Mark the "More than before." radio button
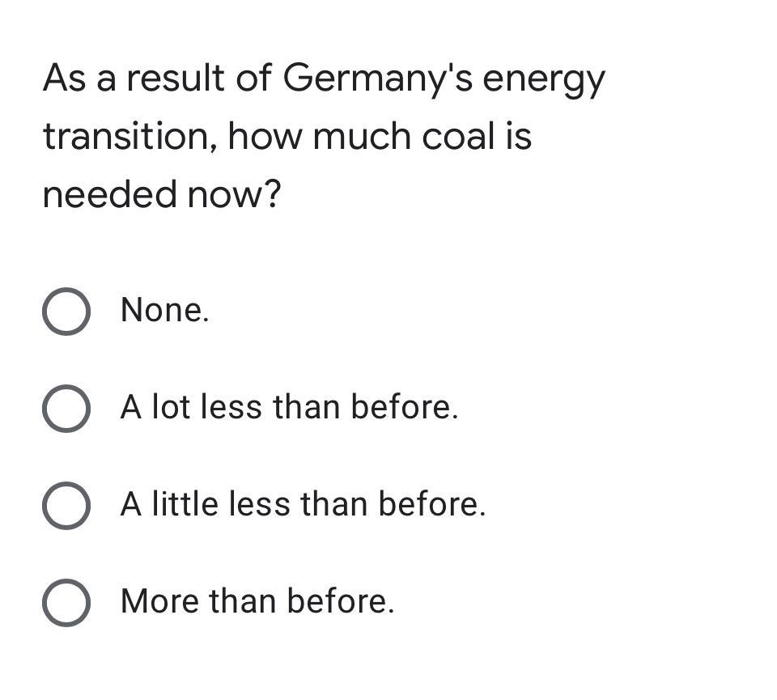777x700 pixels. [x=66, y=602]
